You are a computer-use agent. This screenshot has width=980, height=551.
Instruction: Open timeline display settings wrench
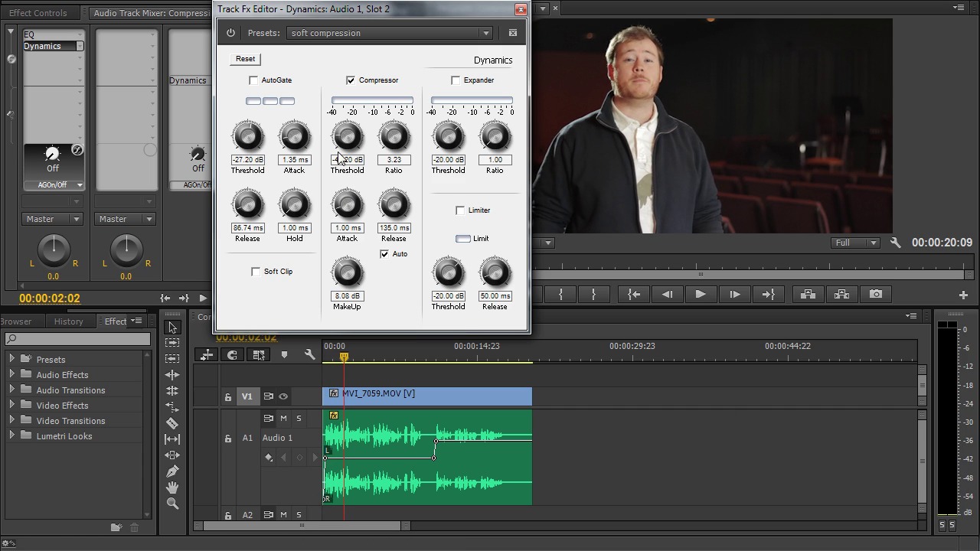point(309,355)
